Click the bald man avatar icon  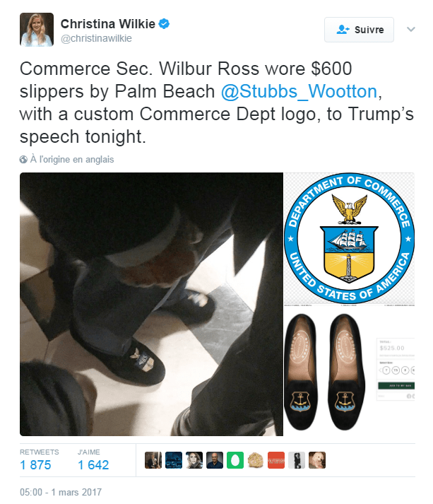215,460
